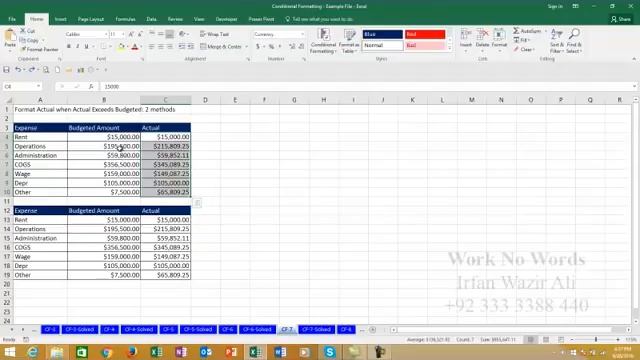Apply the Normal cell style
Screen dimensions: 640x360
[382, 45]
